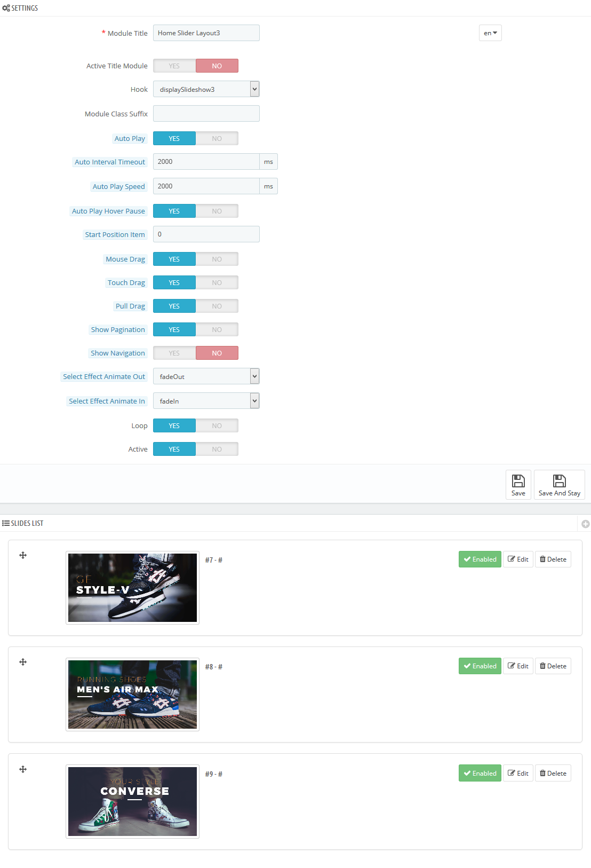This screenshot has height=868, width=591.
Task: Turn Touch Drag to NO
Action: pyautogui.click(x=217, y=282)
